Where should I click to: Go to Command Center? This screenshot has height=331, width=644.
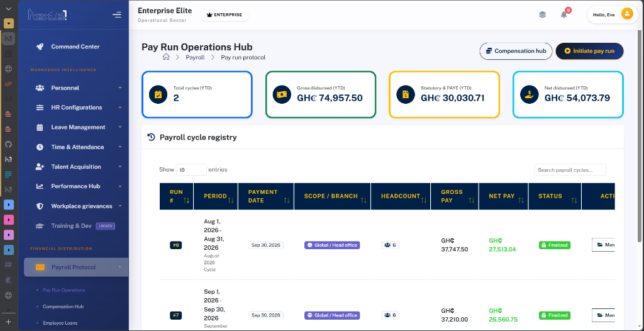(75, 47)
